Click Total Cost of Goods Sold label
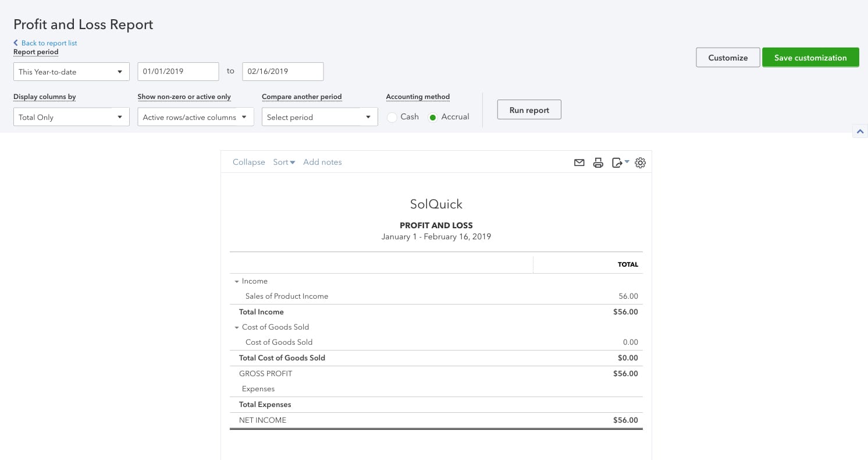The image size is (868, 460). [282, 358]
